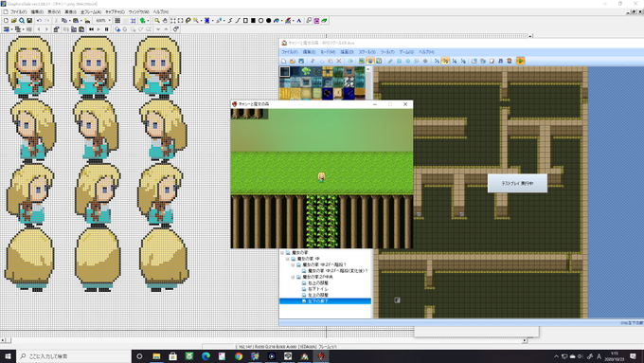Open GraphicsGale Window menu (ウィンドウ)
This screenshot has width=644, height=363.
(138, 12)
